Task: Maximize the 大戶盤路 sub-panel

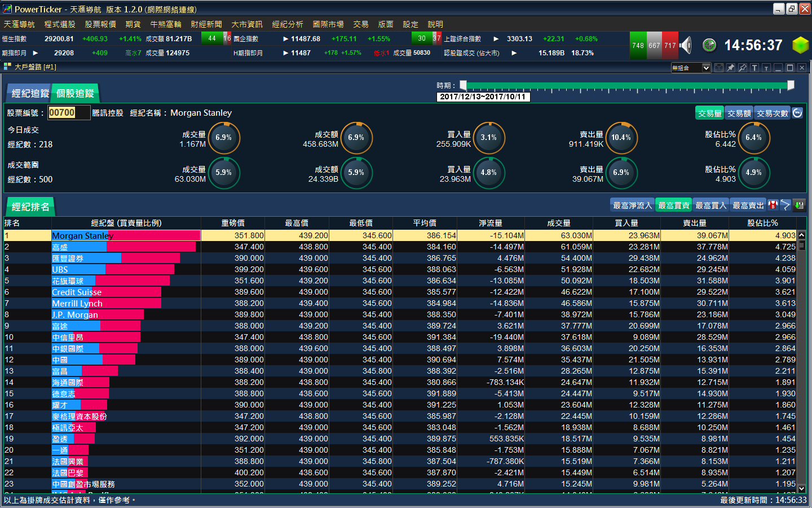Action: coord(790,68)
